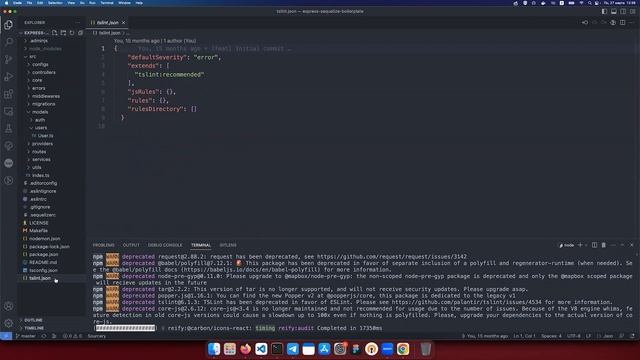Open Finder from the Dock
Screen dimensions: 640x360
214,349
